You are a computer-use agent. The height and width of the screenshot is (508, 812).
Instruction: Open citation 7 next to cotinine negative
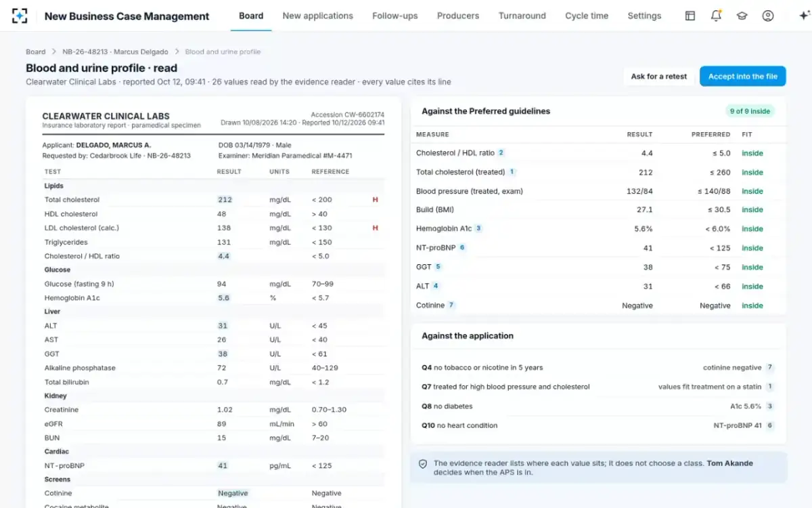(769, 368)
